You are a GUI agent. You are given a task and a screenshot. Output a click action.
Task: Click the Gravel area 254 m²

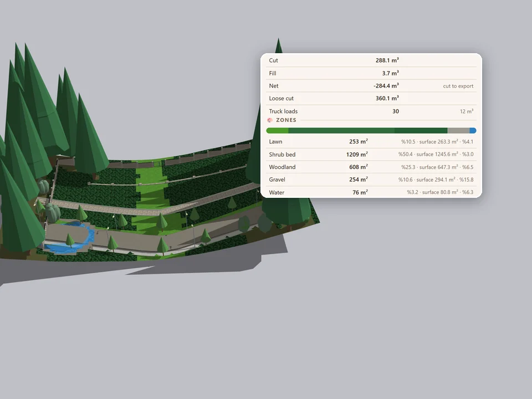coord(359,180)
